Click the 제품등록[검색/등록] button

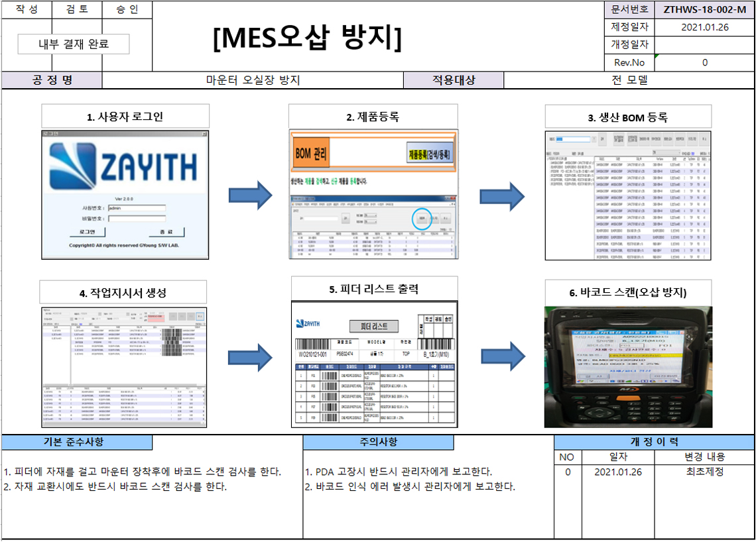[428, 155]
